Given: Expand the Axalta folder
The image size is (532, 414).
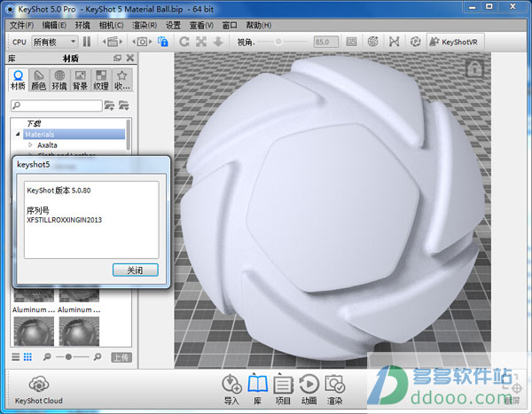Looking at the screenshot, I should click(30, 145).
